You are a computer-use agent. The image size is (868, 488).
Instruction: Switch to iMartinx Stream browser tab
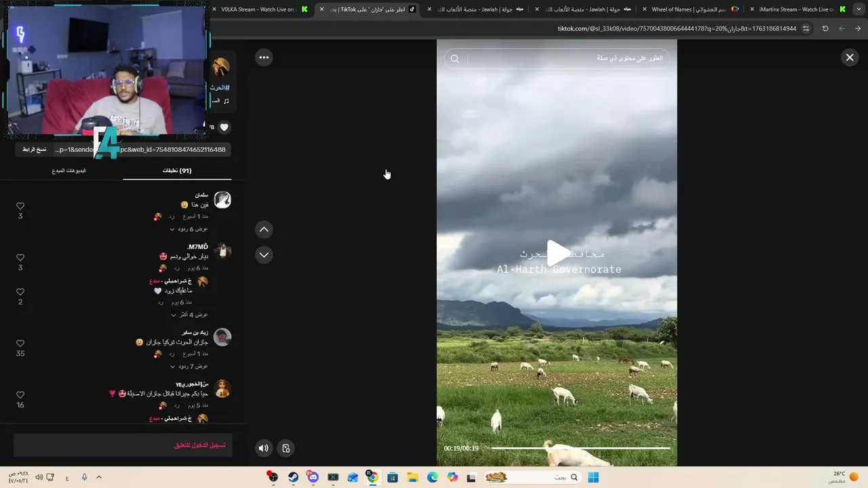click(802, 9)
